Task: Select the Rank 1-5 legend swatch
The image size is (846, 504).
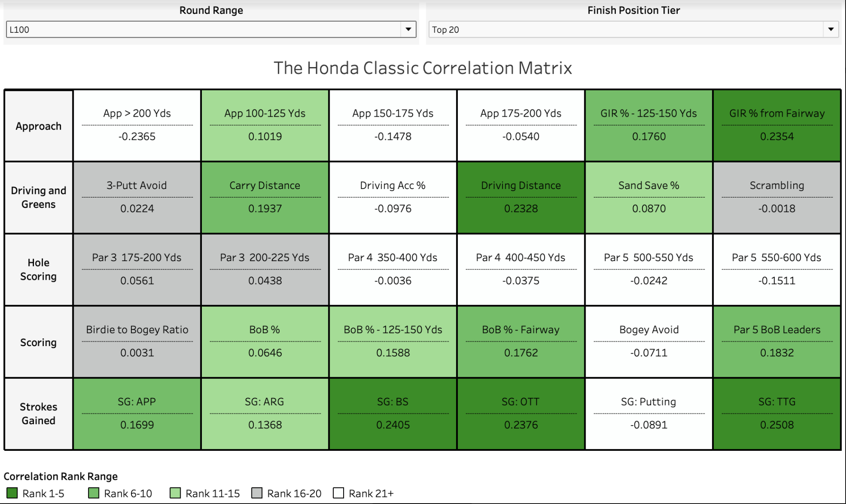Action: (12, 493)
